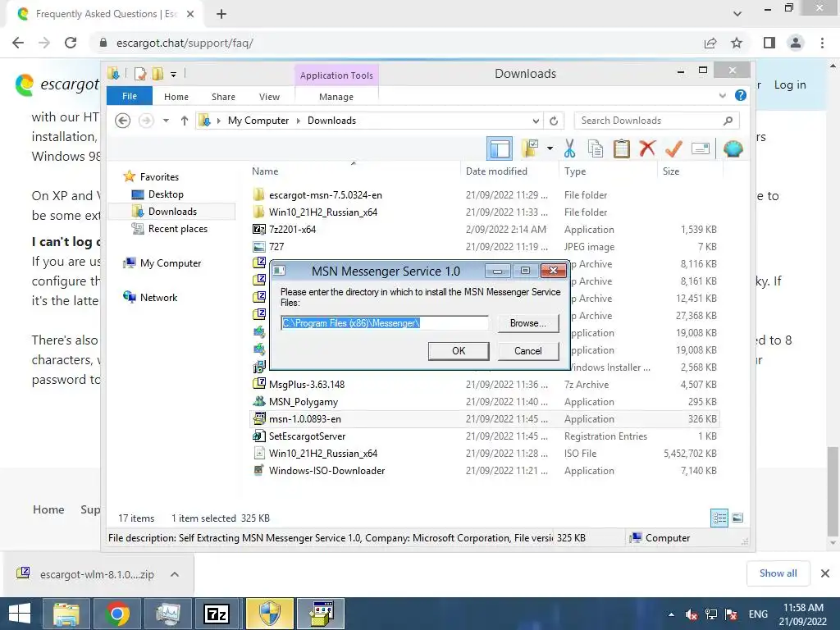Select Application Tools contextual tab header

point(336,75)
